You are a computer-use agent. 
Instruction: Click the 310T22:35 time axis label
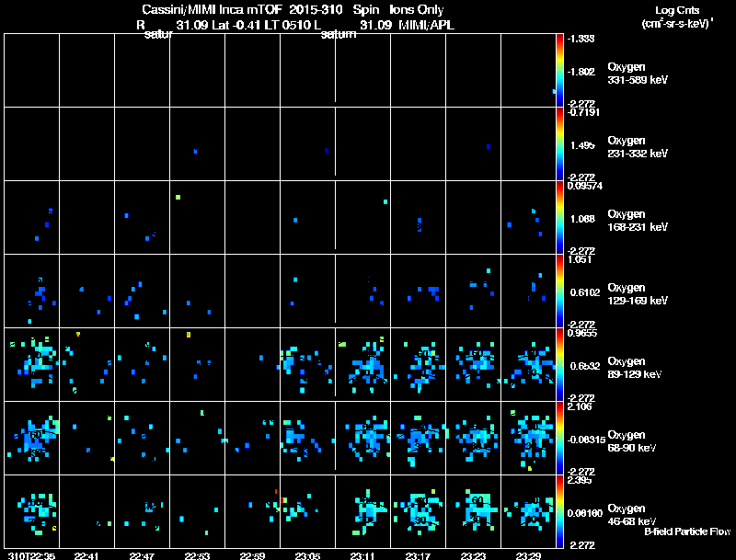pos(31,555)
